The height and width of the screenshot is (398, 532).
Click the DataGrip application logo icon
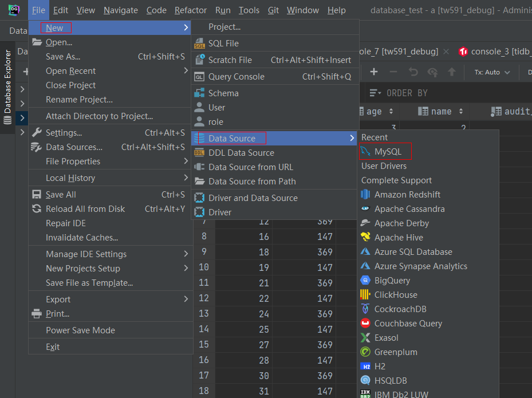pyautogui.click(x=14, y=10)
